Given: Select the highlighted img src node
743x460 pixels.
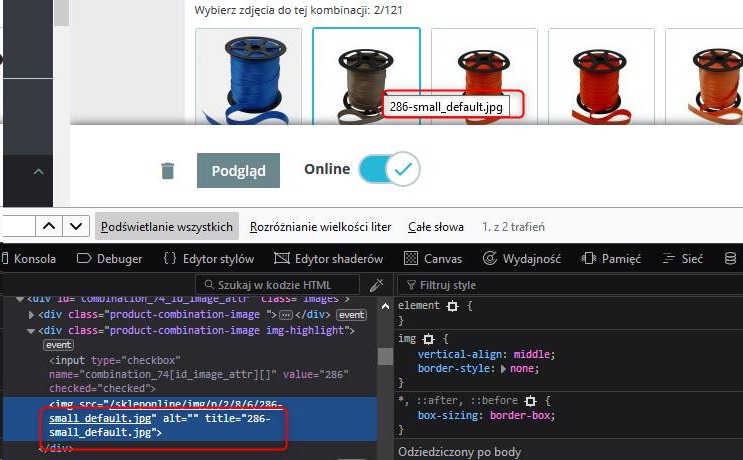Looking at the screenshot, I should (190, 418).
